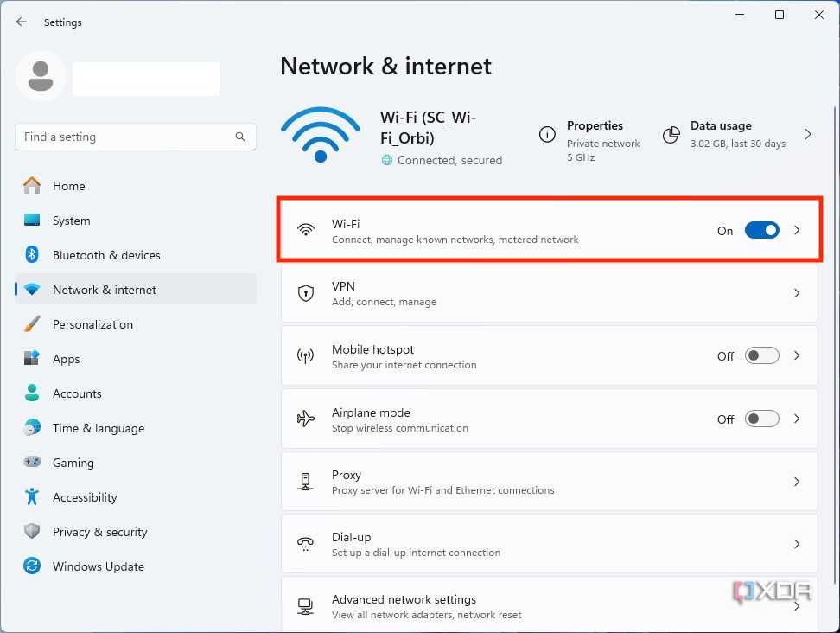Click the Data usage pie chart icon
Image resolution: width=840 pixels, height=633 pixels.
coord(671,135)
